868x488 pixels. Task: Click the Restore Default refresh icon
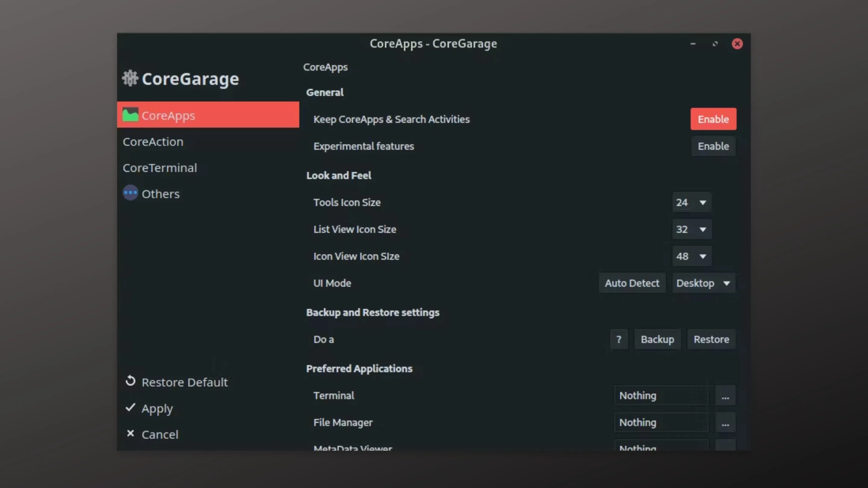tap(131, 381)
